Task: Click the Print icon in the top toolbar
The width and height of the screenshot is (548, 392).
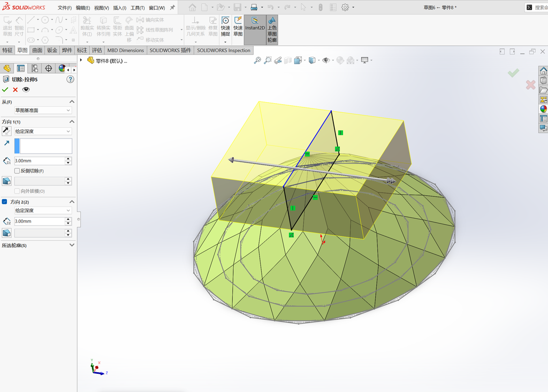Action: click(x=254, y=7)
